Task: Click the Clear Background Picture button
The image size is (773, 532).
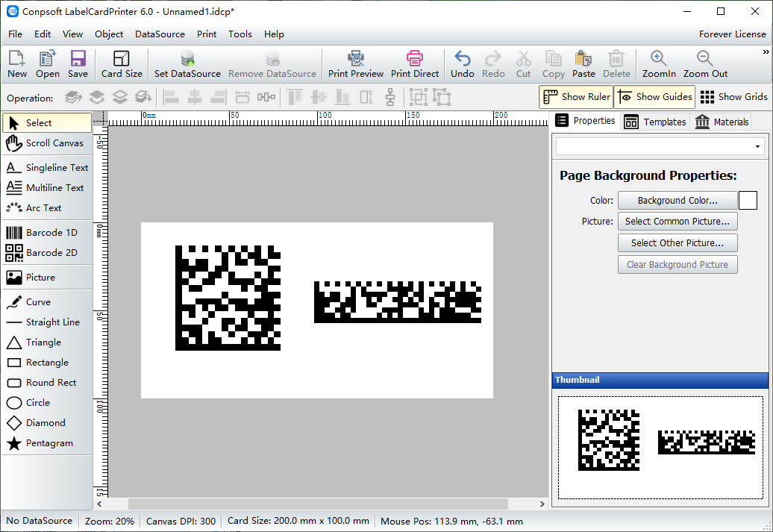Action: (677, 265)
